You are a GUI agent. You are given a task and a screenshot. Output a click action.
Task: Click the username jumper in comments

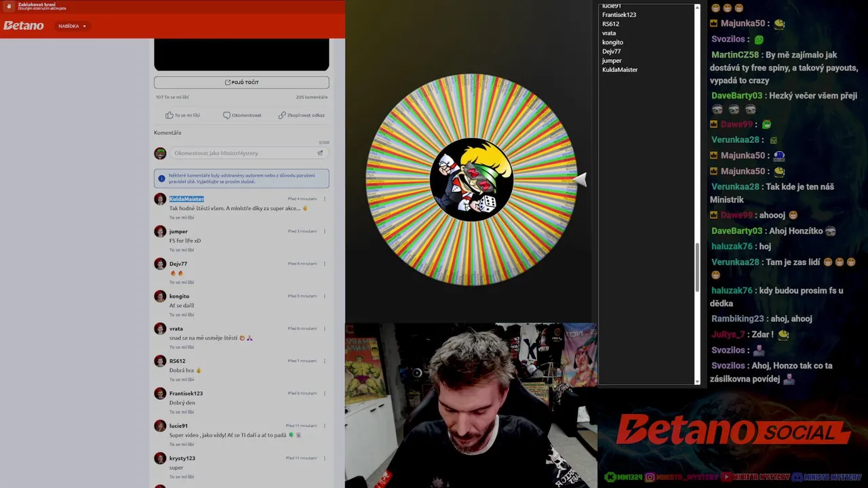coord(178,231)
